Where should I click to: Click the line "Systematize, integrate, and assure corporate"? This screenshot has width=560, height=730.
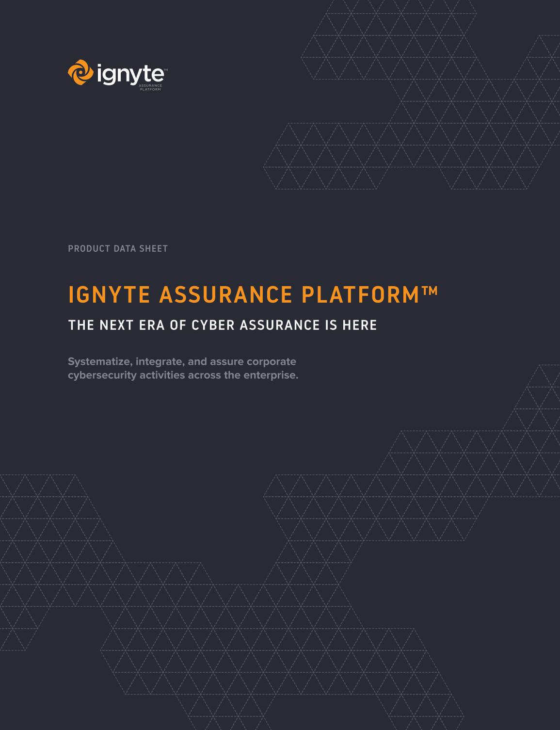[182, 361]
